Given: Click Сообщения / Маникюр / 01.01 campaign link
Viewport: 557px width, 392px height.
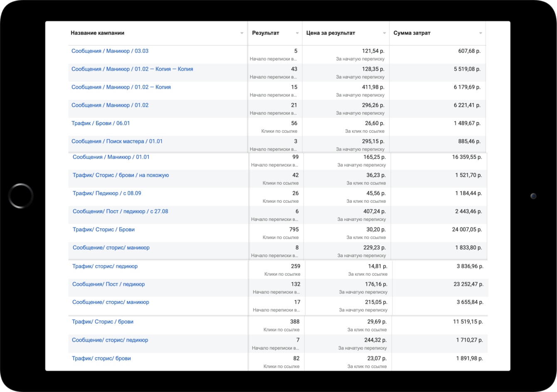Looking at the screenshot, I should click(111, 157).
